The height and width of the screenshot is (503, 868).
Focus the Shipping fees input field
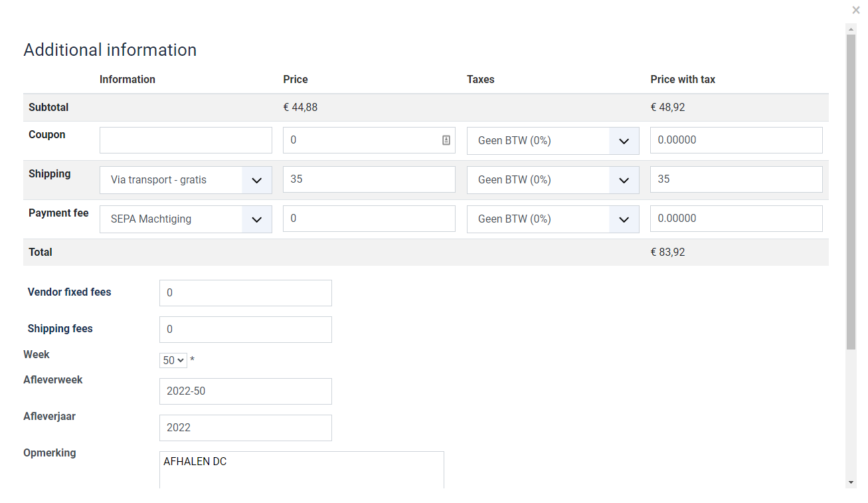click(x=245, y=330)
